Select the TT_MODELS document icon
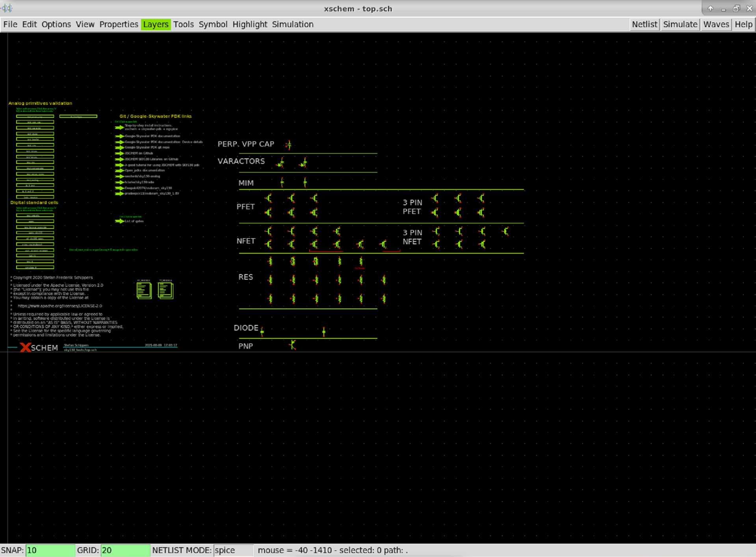Viewport: 756px width, 557px height. coord(165,290)
